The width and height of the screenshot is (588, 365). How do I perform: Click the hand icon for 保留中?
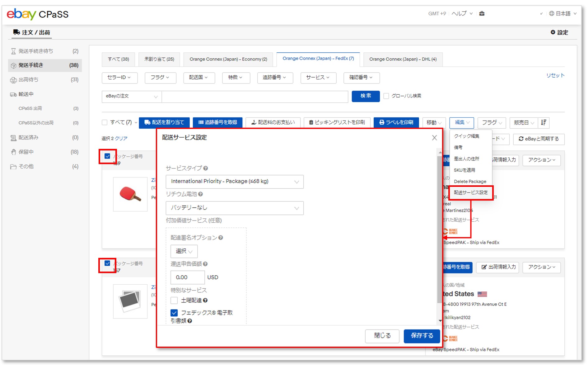pos(13,152)
